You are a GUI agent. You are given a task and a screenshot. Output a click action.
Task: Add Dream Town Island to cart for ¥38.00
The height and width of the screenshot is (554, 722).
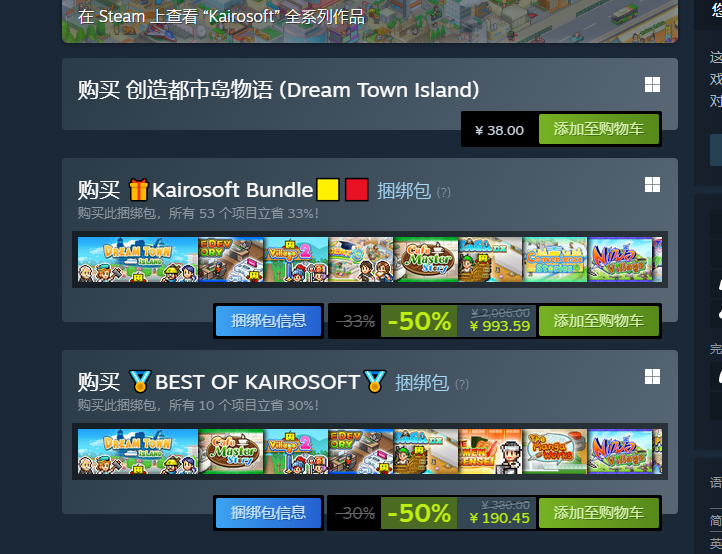(599, 129)
